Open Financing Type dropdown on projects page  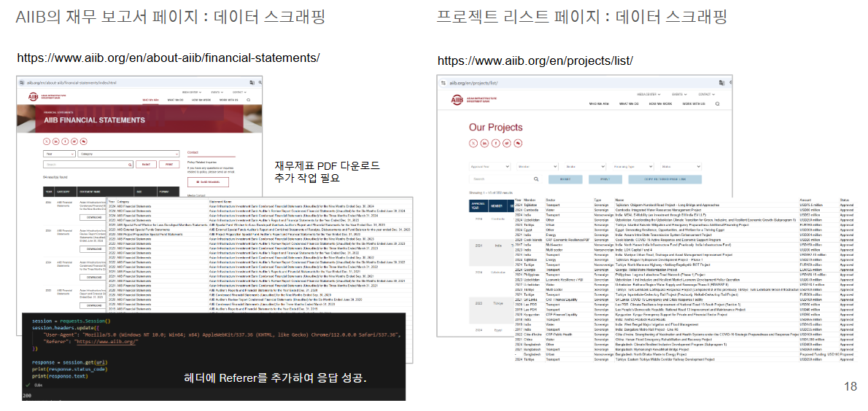click(x=632, y=166)
